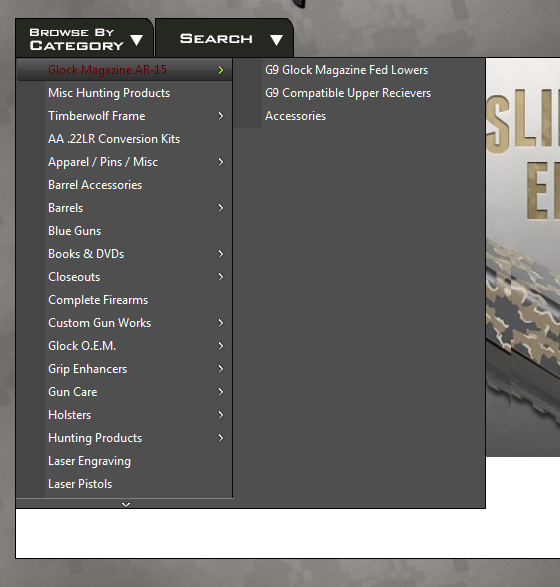Select Glock Magazine AR-15 category

[124, 70]
